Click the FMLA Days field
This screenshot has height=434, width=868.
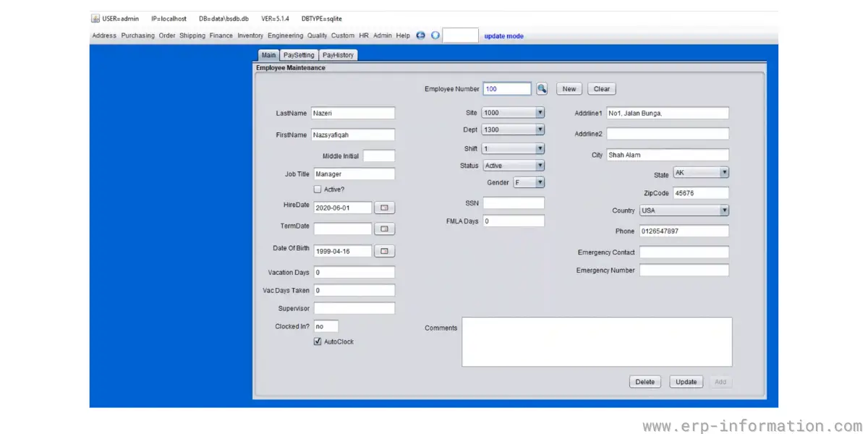[514, 221]
